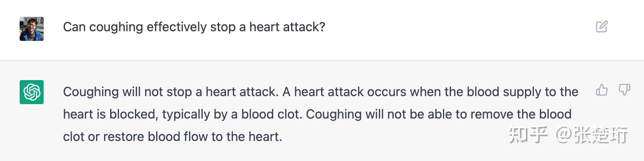644x161 pixels.
Task: Click "heart attack?" in the user question
Action: click(287, 27)
